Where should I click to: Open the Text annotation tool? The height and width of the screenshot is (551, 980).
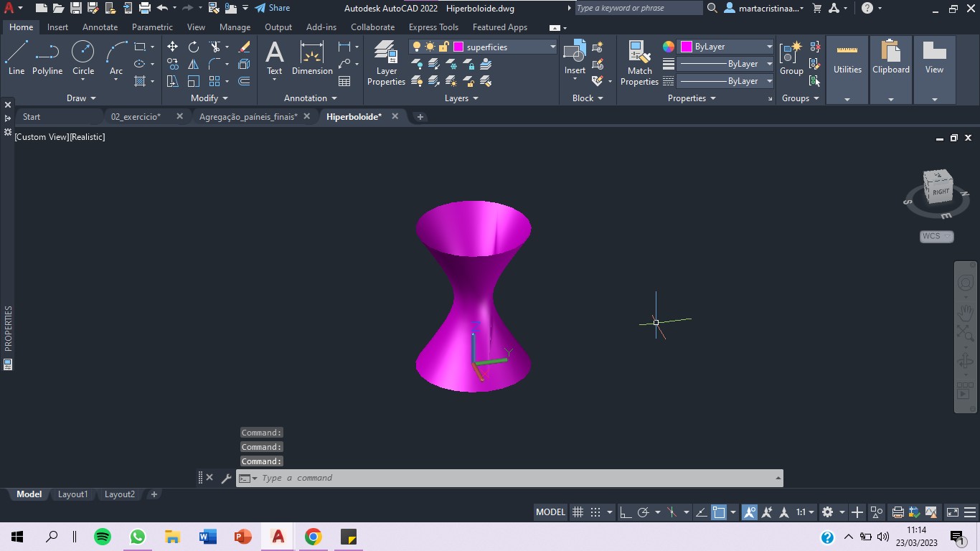coord(275,58)
